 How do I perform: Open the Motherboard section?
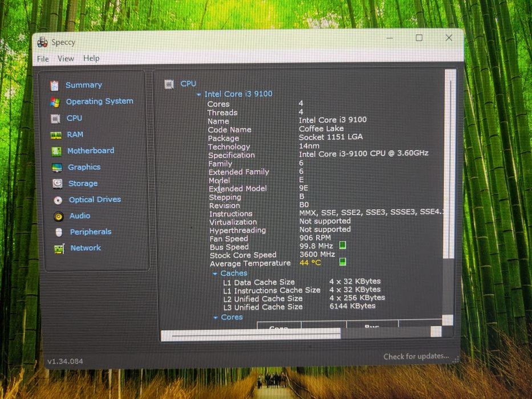pyautogui.click(x=91, y=150)
